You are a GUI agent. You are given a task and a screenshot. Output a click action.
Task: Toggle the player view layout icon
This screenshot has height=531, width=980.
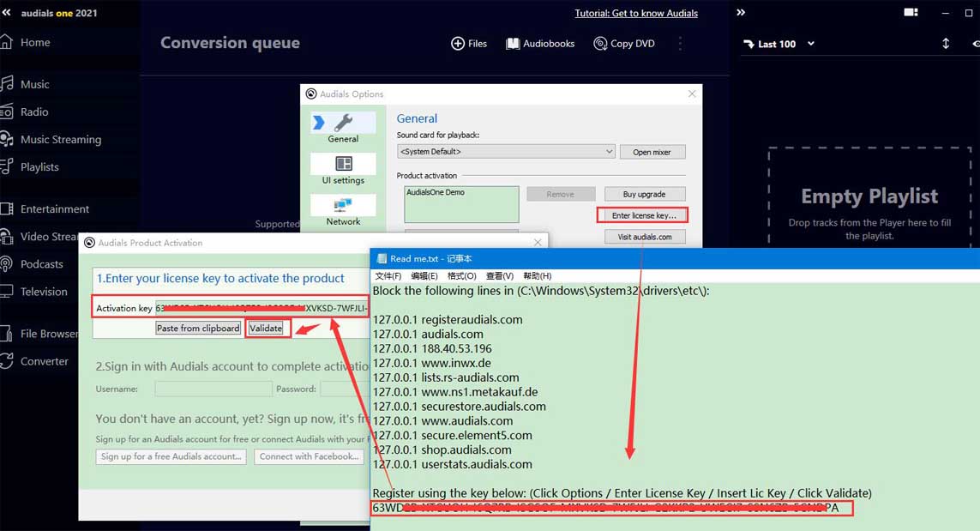[x=911, y=13]
